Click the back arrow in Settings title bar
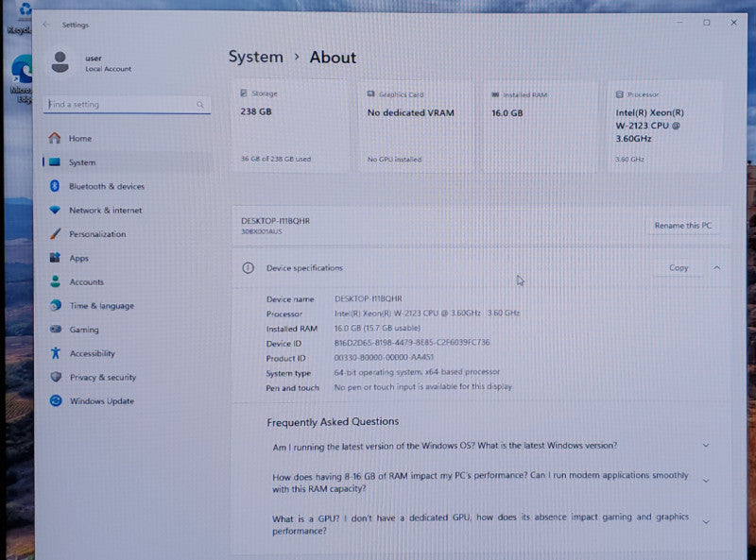756x560 pixels. [45, 25]
